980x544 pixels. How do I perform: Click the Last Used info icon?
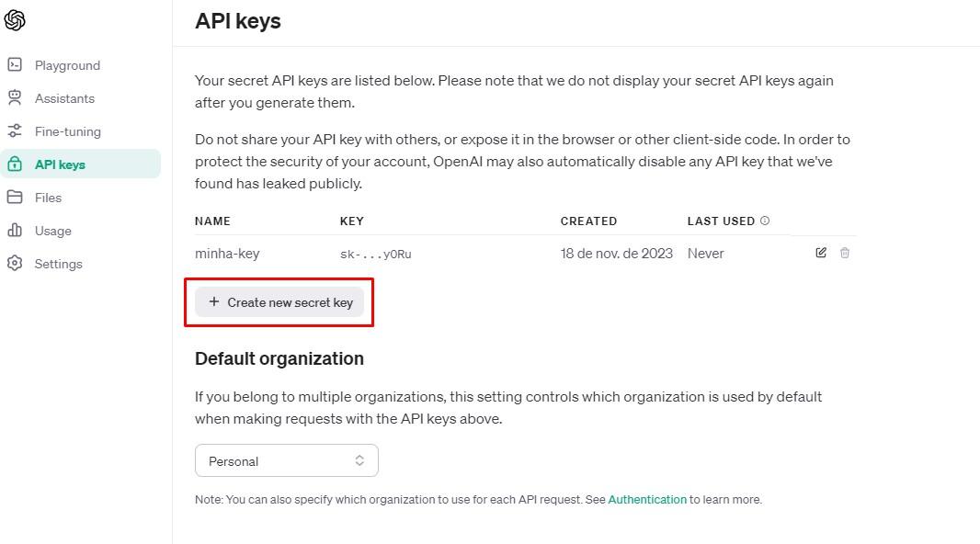tap(764, 221)
